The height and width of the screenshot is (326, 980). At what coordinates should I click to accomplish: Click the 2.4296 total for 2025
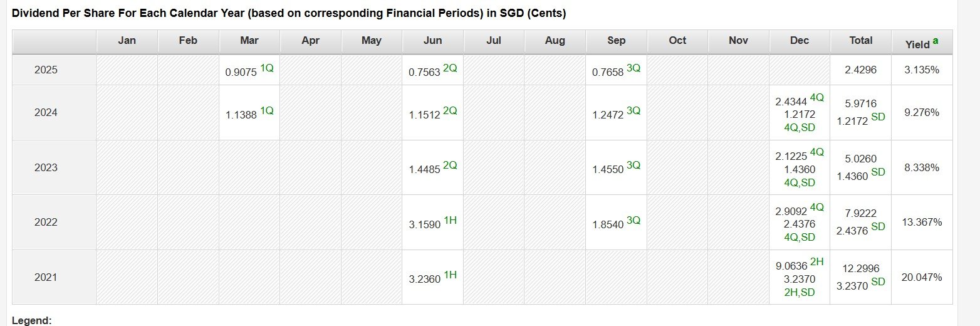click(860, 70)
